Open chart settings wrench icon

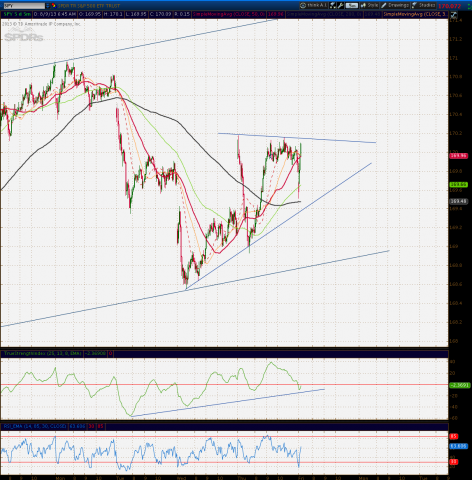tap(341, 5)
